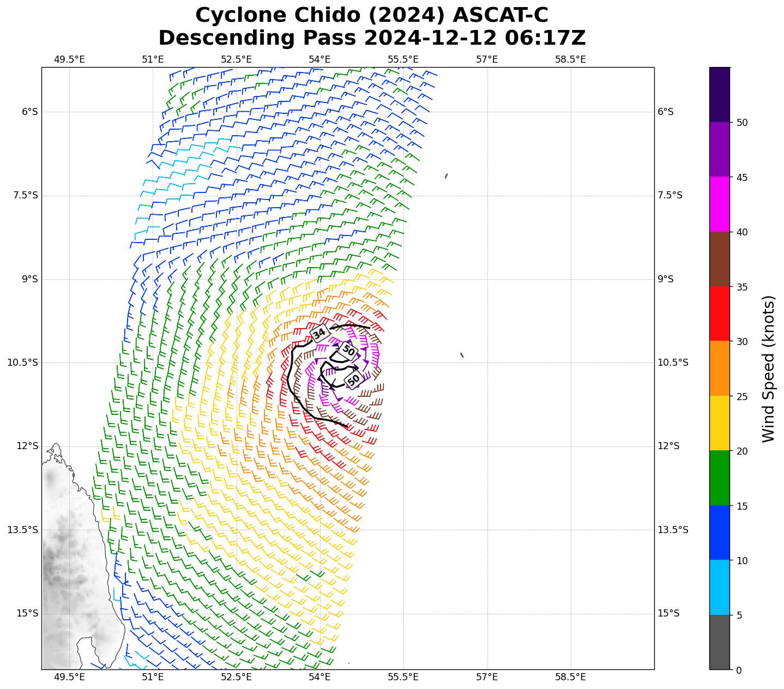Click the upper "50" knot contour label
This screenshot has width=784, height=689.
[x=348, y=351]
